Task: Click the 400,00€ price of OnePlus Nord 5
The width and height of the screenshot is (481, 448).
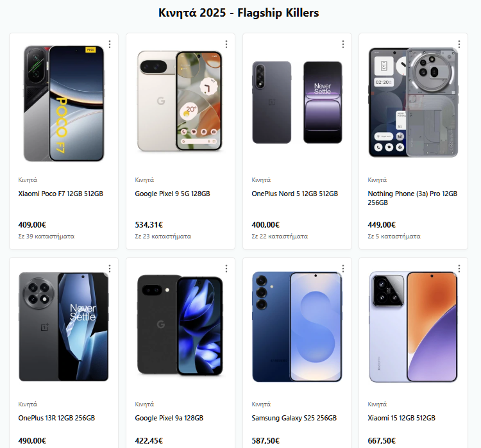Action: coord(266,225)
